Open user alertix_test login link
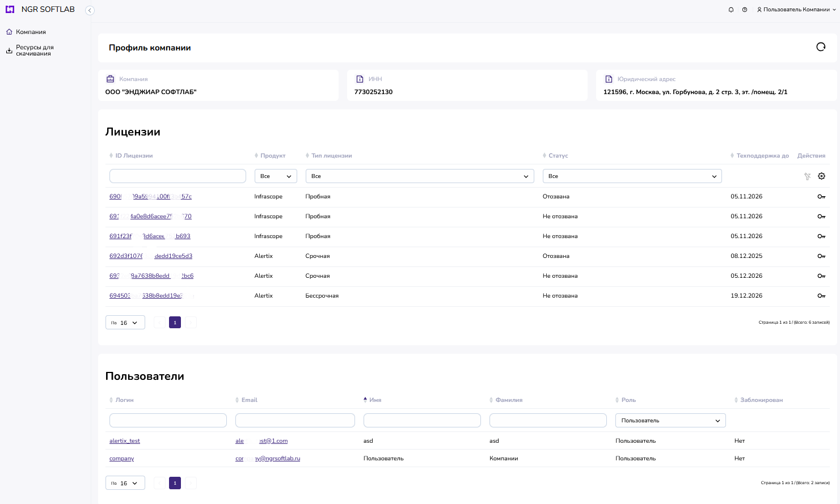Viewport: 840px width, 504px height. coord(124,441)
